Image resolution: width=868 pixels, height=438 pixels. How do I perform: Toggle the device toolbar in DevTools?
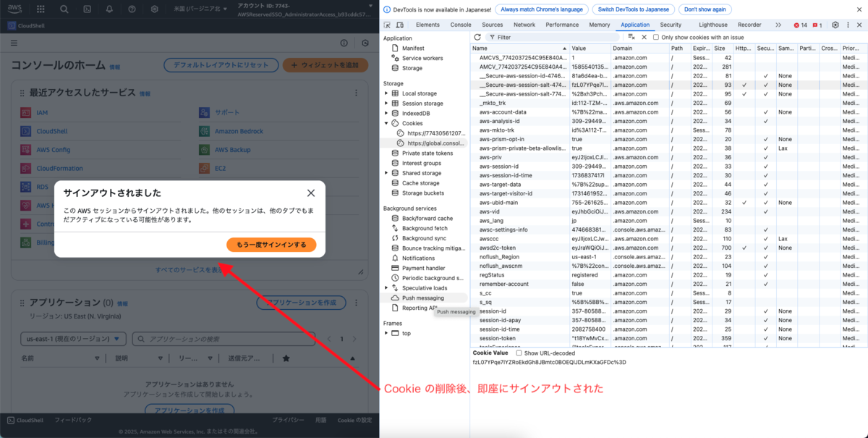click(x=401, y=24)
